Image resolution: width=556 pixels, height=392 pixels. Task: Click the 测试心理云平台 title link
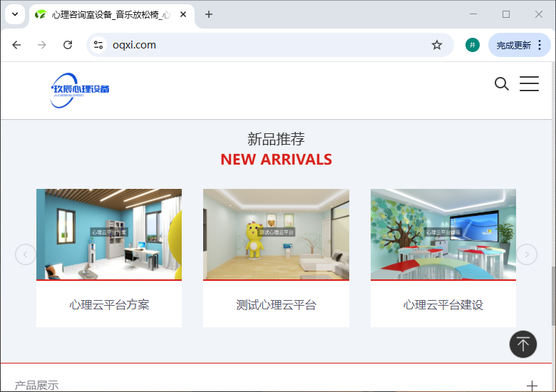(x=277, y=305)
